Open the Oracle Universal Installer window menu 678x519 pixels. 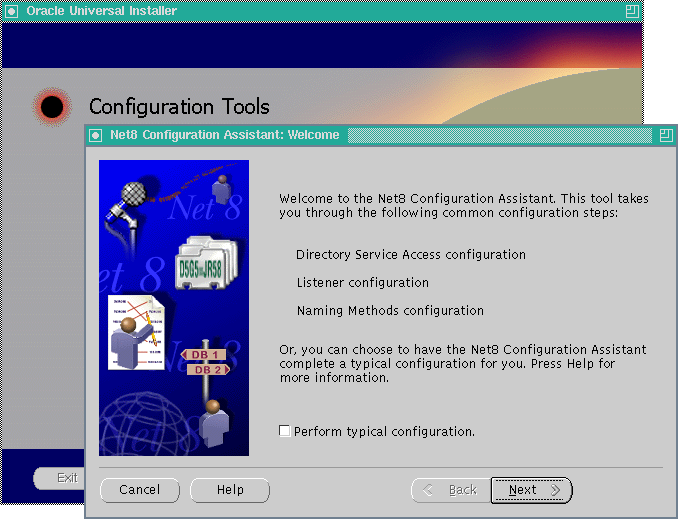click(12, 11)
